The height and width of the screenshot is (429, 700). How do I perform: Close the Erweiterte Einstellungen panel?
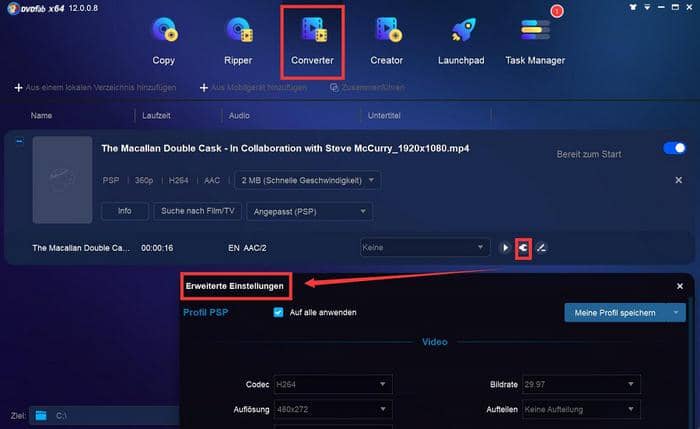pyautogui.click(x=679, y=286)
